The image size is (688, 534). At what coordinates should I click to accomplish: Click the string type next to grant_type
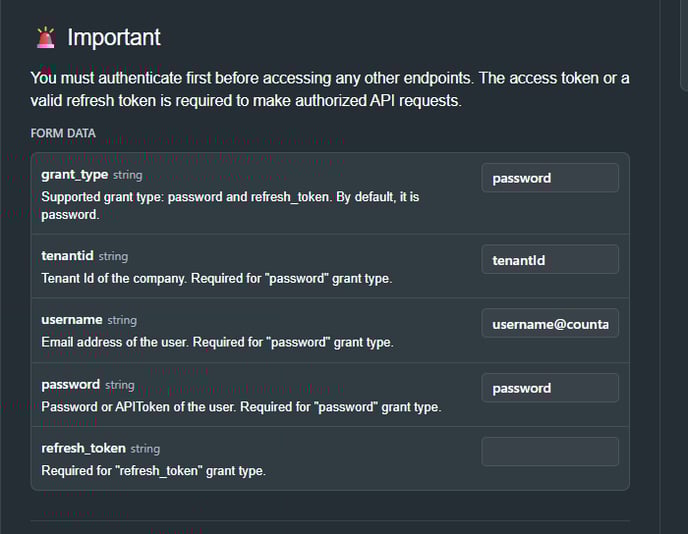[x=128, y=176]
